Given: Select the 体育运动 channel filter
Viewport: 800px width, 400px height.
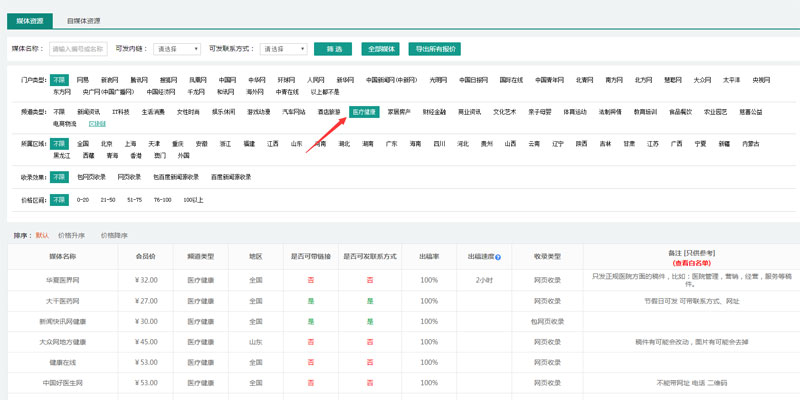Looking at the screenshot, I should (x=575, y=112).
